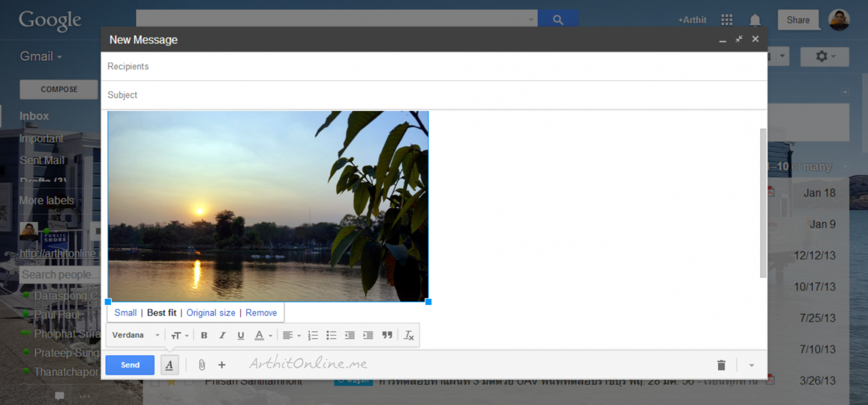Apply underline formatting

(x=241, y=335)
